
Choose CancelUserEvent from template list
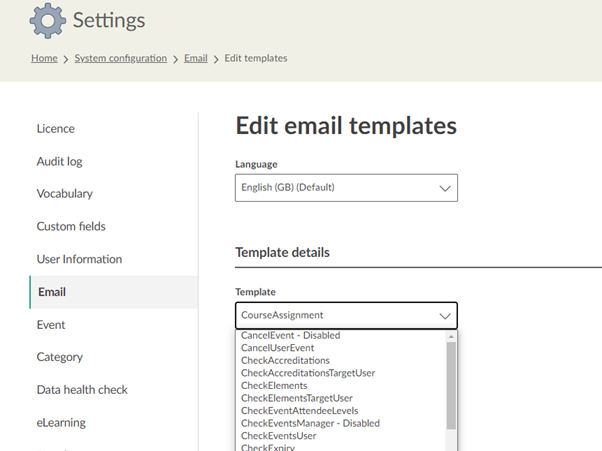(277, 348)
